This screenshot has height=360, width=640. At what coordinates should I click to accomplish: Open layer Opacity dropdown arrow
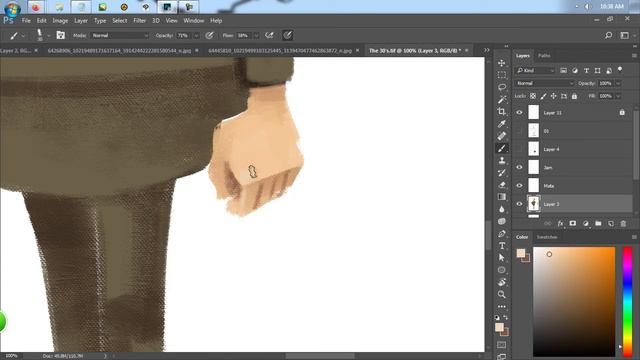click(618, 83)
